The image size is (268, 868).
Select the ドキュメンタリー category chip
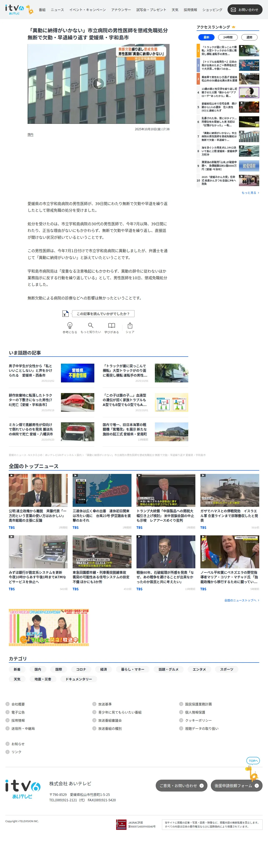coord(79,679)
